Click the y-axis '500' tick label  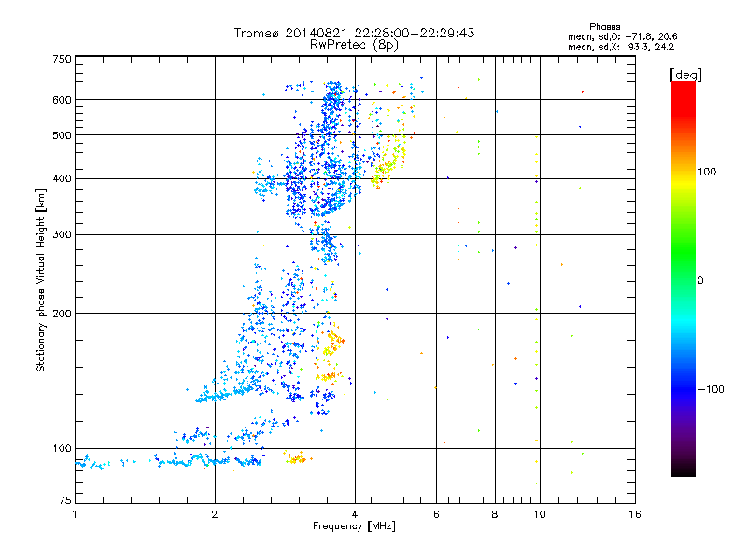click(62, 135)
